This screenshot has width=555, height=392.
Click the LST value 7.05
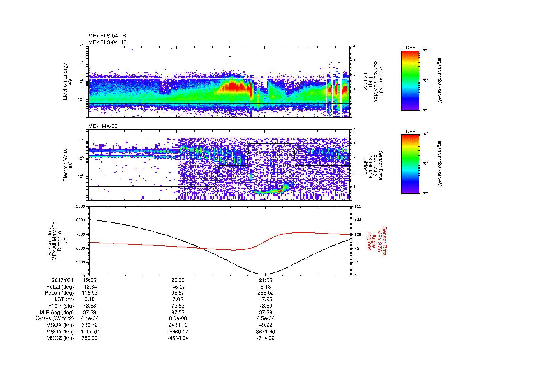[178, 300]
